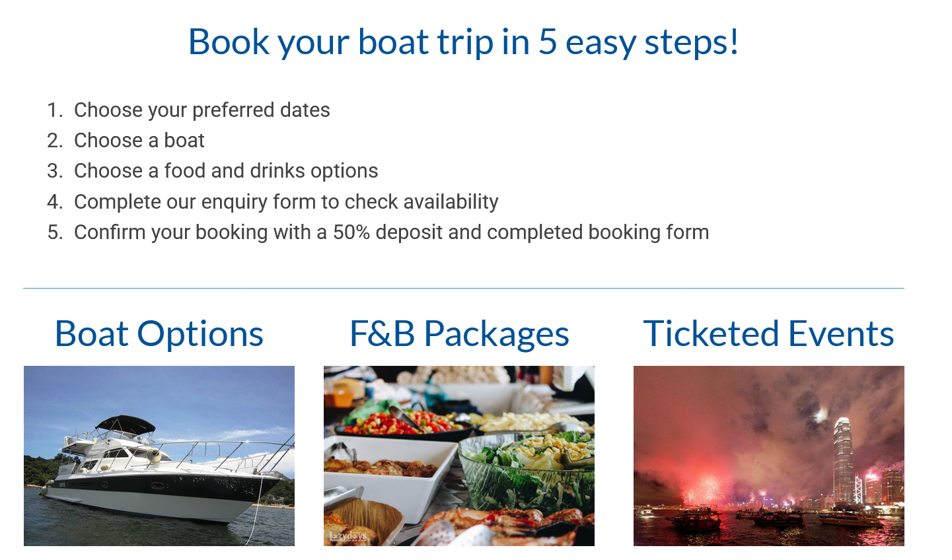Click step 5 about 50% deposit
Viewport: 952px width, 560px height.
point(391,232)
